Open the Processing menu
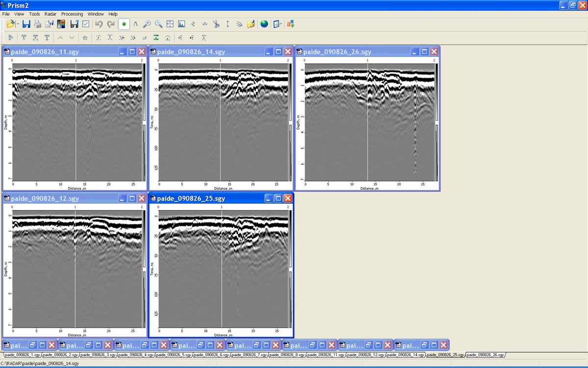588x368 pixels. (72, 14)
